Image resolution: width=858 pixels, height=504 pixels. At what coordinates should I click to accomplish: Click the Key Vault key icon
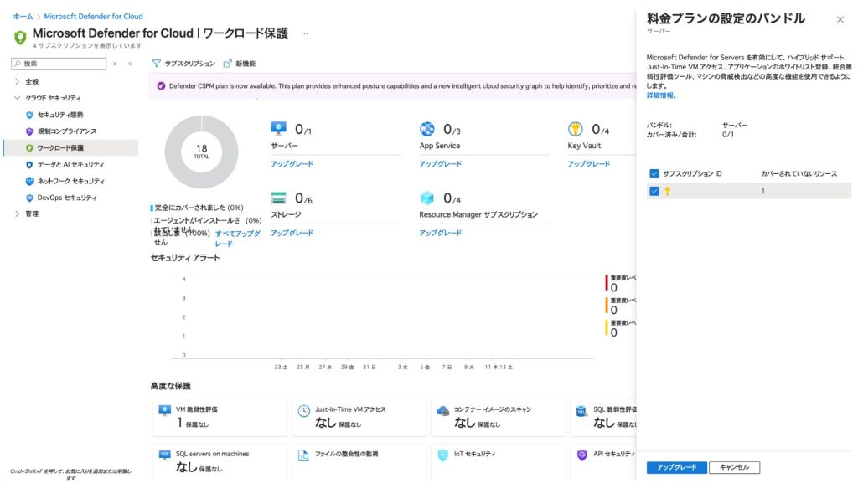[x=576, y=129]
